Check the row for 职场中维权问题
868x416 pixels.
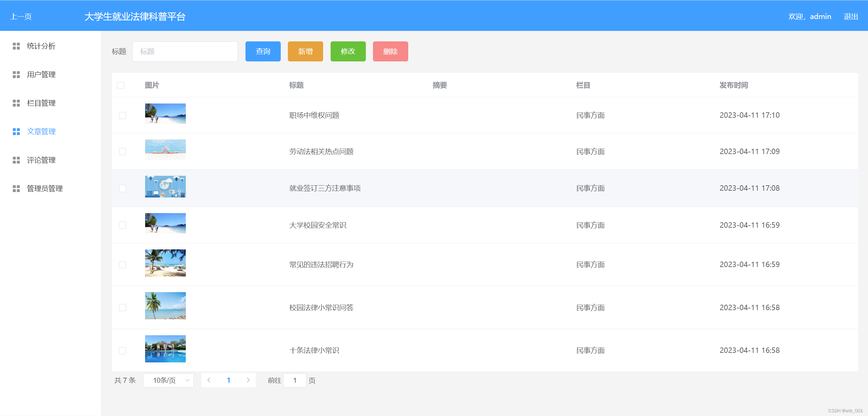pyautogui.click(x=122, y=115)
